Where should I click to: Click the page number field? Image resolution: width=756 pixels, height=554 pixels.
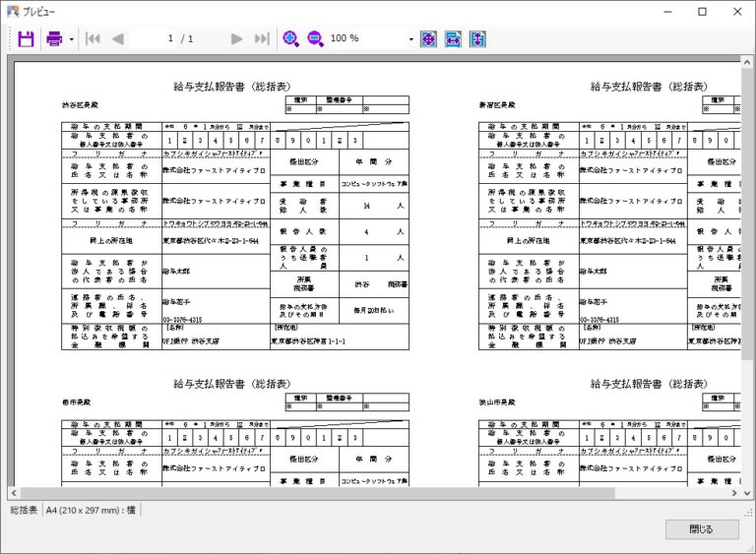[156, 38]
